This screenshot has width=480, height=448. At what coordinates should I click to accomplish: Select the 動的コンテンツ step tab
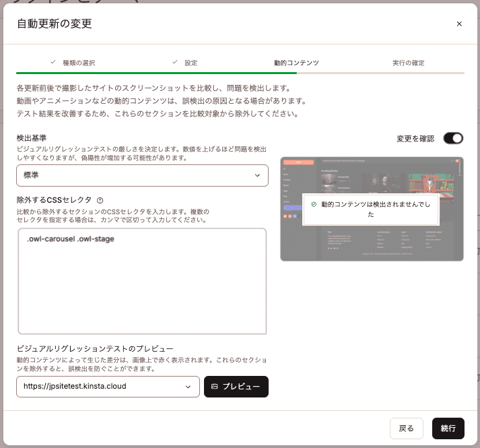click(296, 63)
